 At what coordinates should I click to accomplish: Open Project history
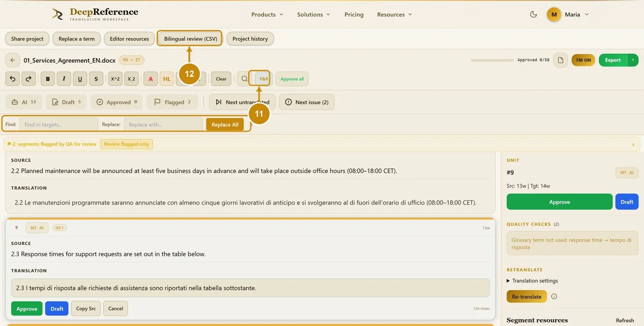point(250,39)
